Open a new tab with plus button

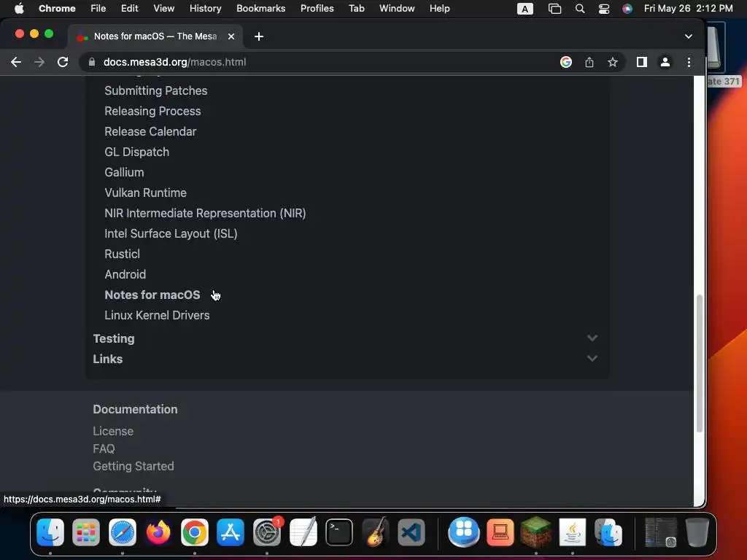pos(259,36)
